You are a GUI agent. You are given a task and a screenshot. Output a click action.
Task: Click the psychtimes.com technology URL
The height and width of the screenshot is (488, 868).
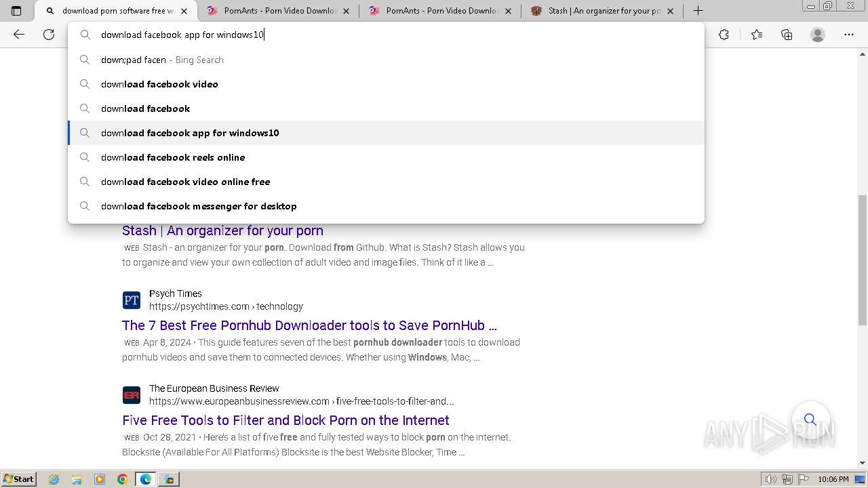[226, 306]
